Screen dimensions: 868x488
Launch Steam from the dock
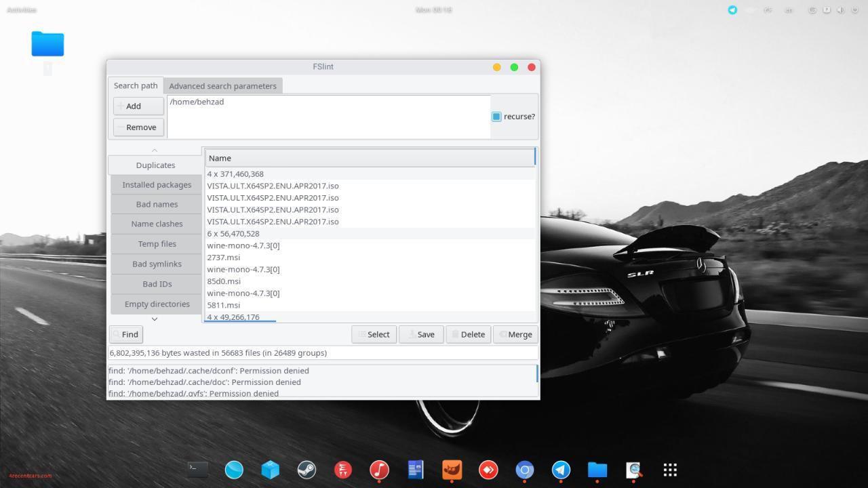(x=307, y=470)
